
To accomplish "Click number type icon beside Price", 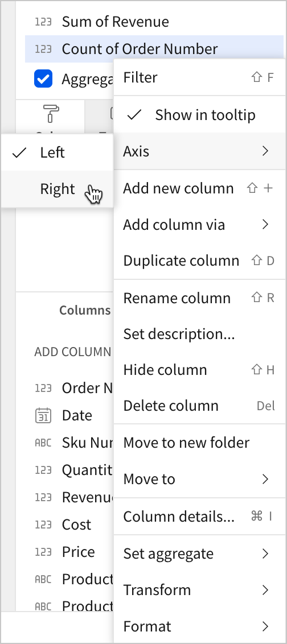I will [x=43, y=552].
